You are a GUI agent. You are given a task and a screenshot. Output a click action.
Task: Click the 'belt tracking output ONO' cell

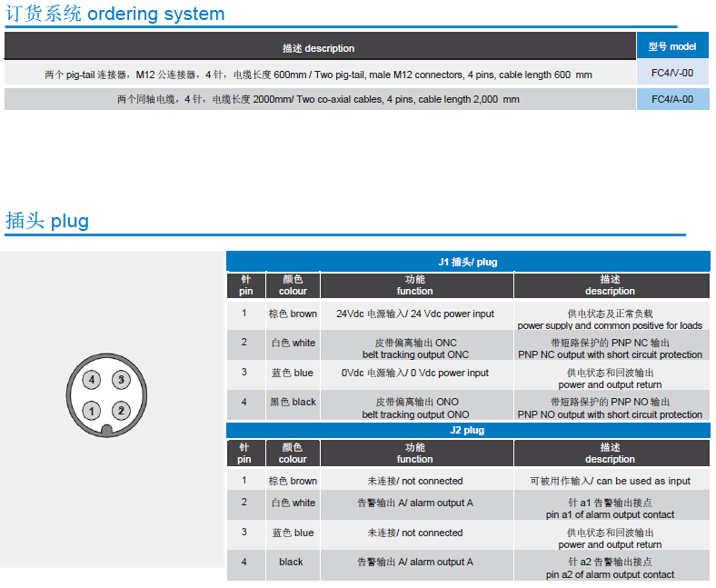415,408
